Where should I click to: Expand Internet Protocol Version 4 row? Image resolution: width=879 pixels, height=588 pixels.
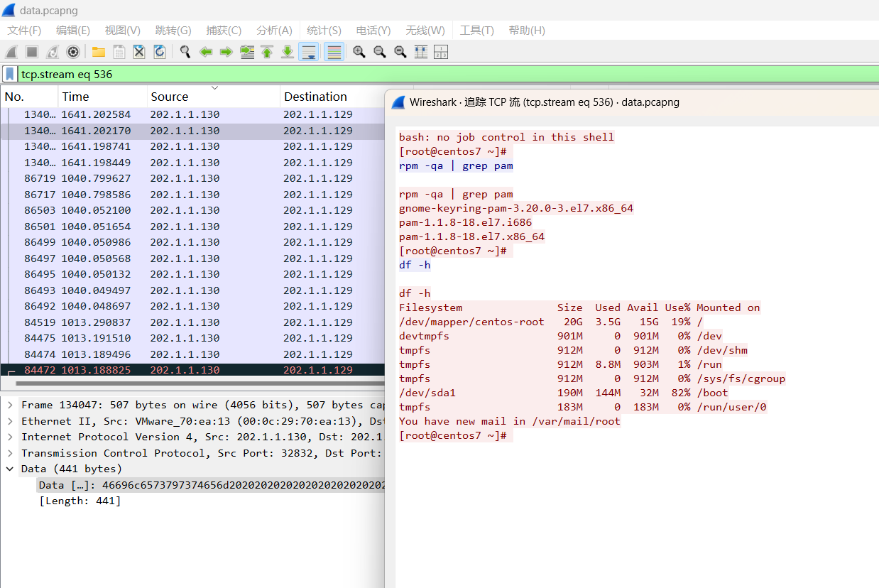click(10, 437)
